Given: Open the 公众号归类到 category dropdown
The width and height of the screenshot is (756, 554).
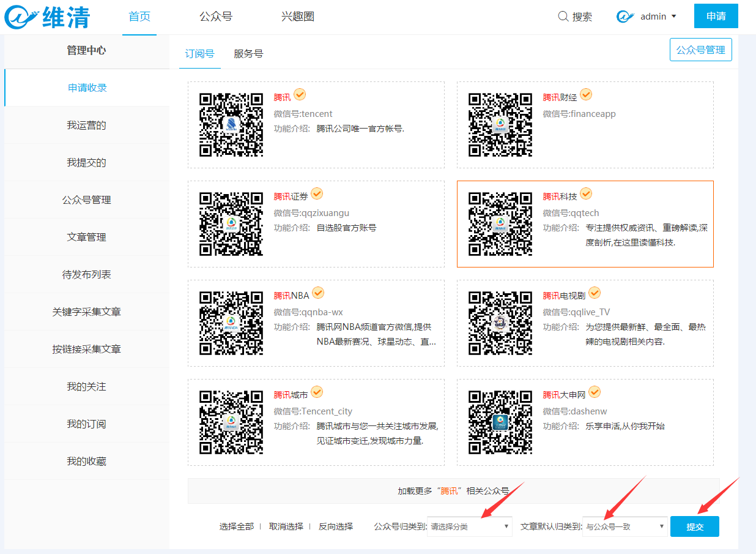Looking at the screenshot, I should pyautogui.click(x=470, y=526).
